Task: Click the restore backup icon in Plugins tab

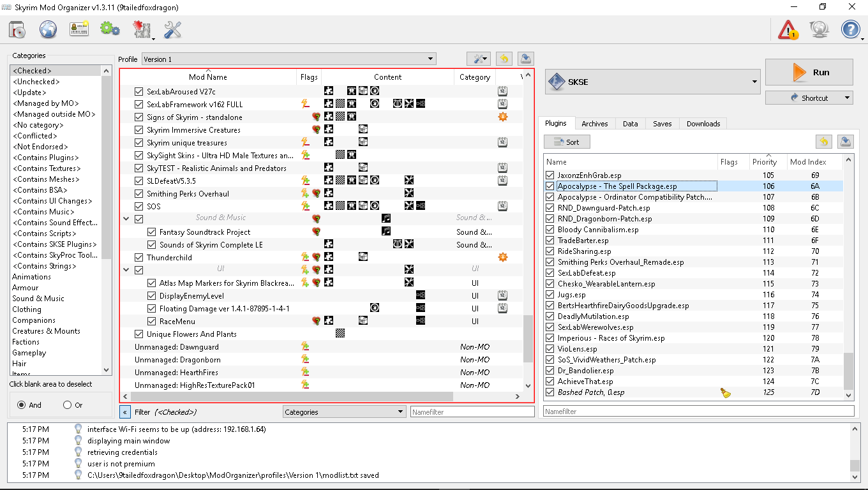Action: tap(824, 142)
